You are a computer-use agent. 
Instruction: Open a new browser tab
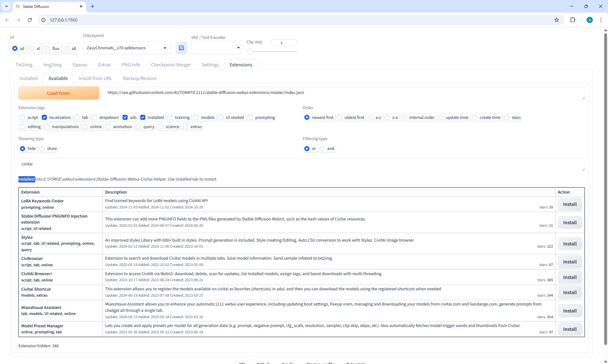coord(92,6)
